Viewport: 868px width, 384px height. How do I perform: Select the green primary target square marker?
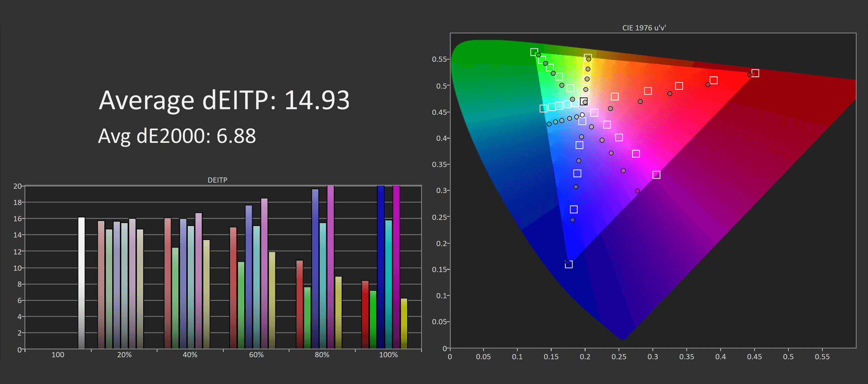click(534, 52)
